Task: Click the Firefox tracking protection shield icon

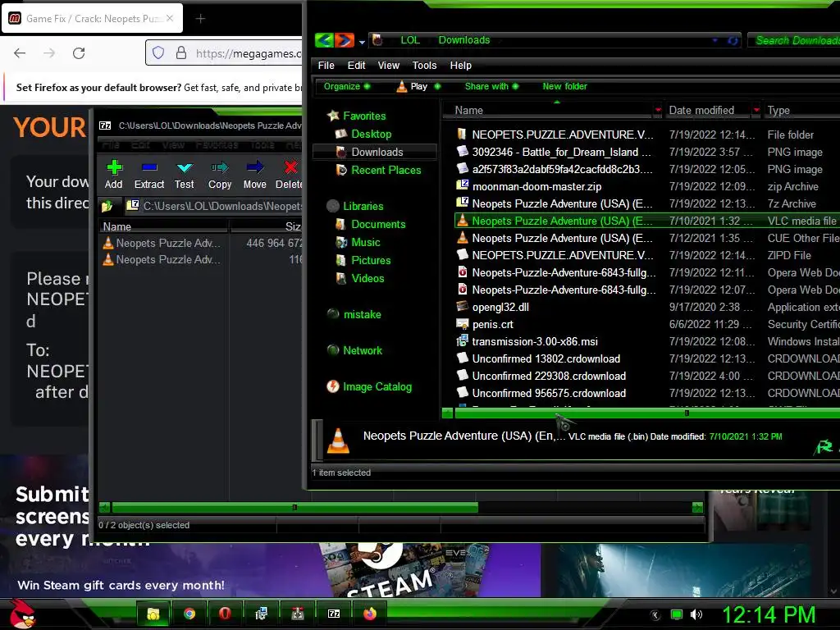Action: [x=158, y=53]
